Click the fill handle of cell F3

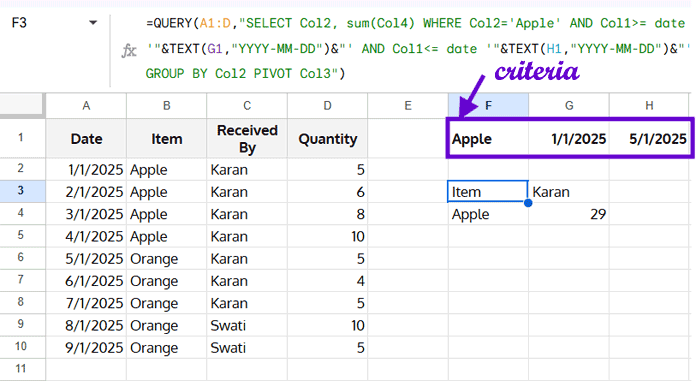click(x=528, y=202)
